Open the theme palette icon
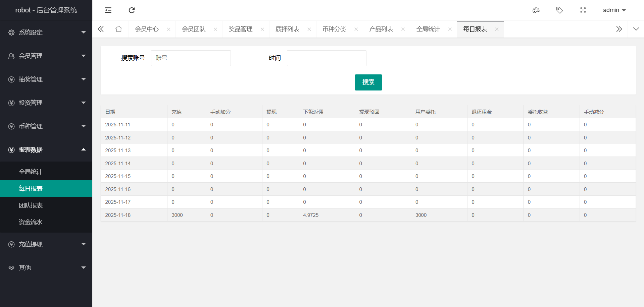The height and width of the screenshot is (307, 644). click(x=536, y=10)
